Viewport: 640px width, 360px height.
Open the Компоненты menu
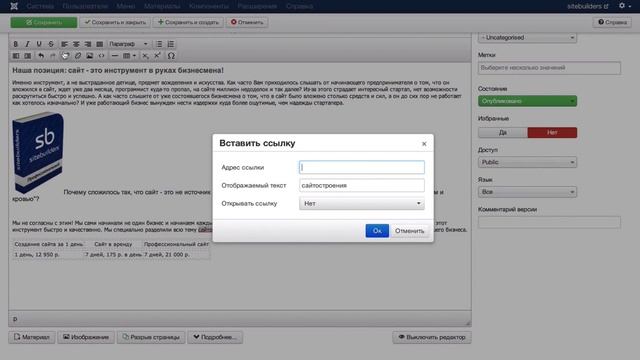click(209, 6)
